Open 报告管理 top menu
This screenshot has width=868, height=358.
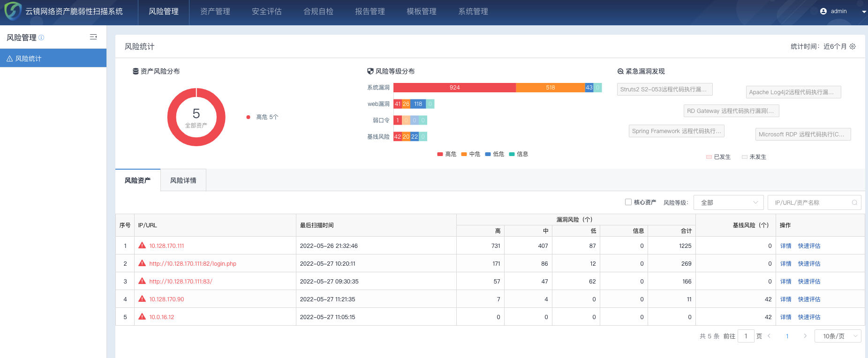370,12
